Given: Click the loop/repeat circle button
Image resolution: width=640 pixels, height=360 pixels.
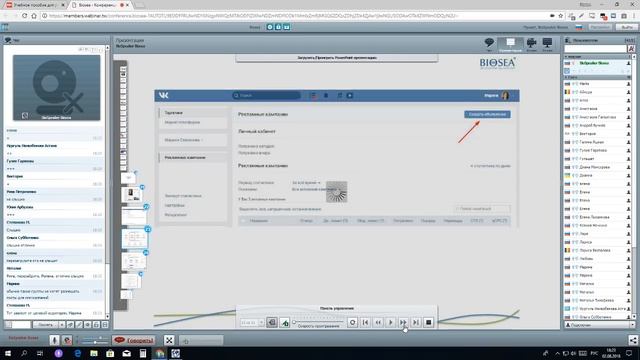Looking at the screenshot, I should tap(352, 322).
